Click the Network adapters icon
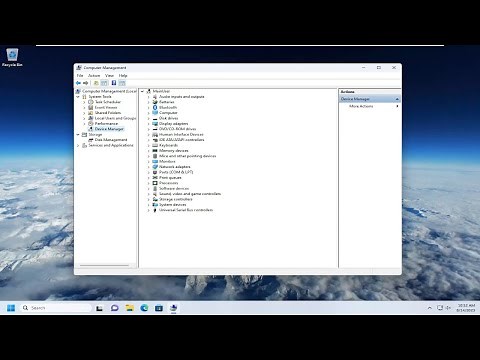The width and height of the screenshot is (480, 360). tap(155, 167)
